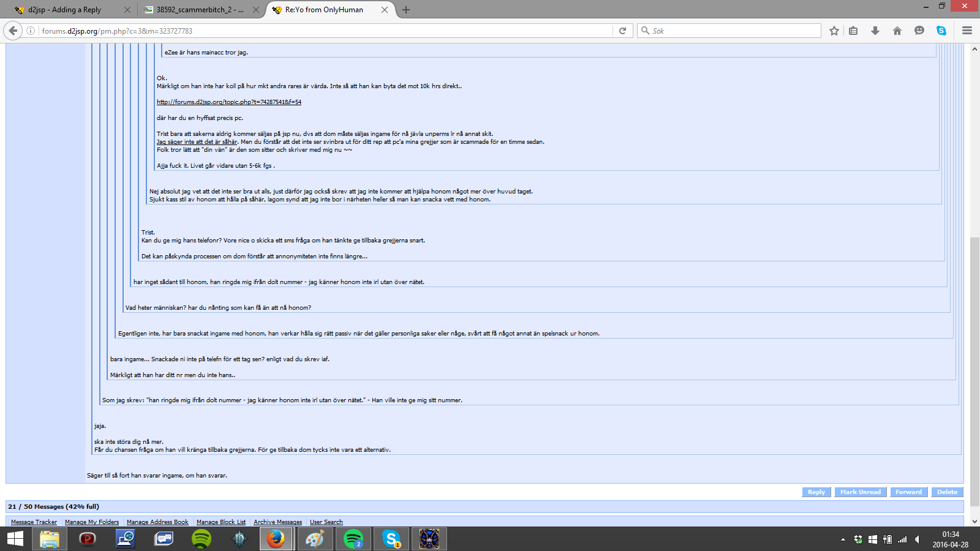The height and width of the screenshot is (551, 980).
Task: Open the Firefox hamburger menu
Action: click(967, 31)
